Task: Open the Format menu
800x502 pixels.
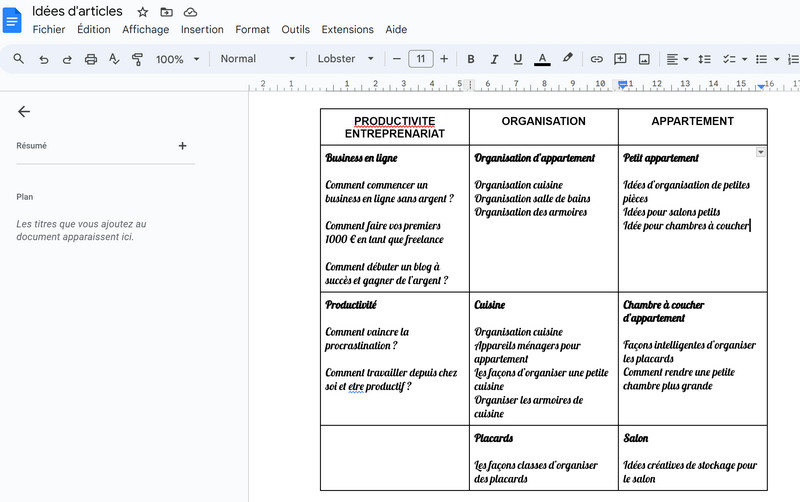Action: tap(252, 30)
